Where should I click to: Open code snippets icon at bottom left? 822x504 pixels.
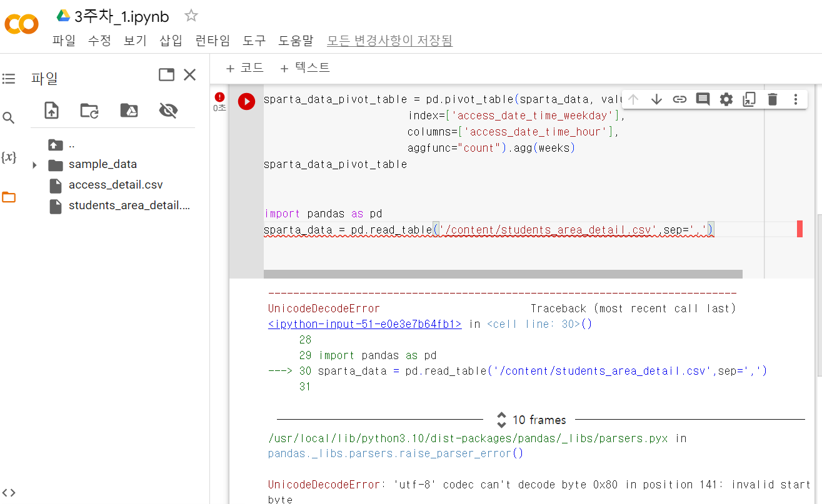coord(9,493)
